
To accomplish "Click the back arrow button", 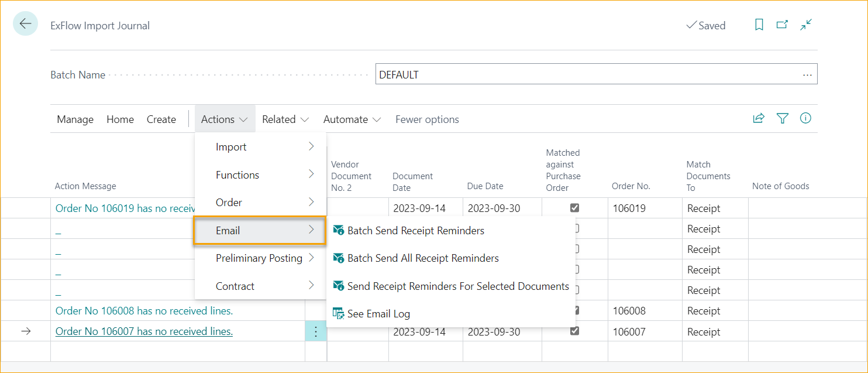I will coord(25,24).
